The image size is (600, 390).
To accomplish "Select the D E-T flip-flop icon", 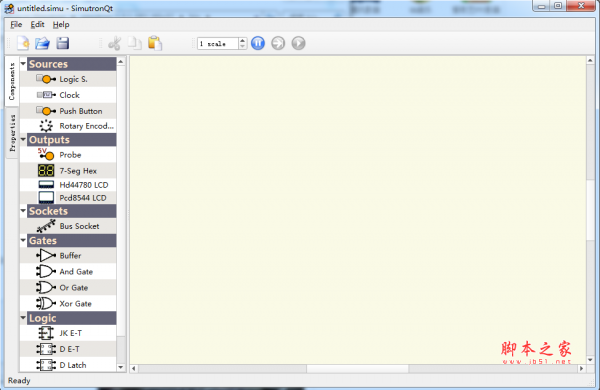I will point(46,349).
